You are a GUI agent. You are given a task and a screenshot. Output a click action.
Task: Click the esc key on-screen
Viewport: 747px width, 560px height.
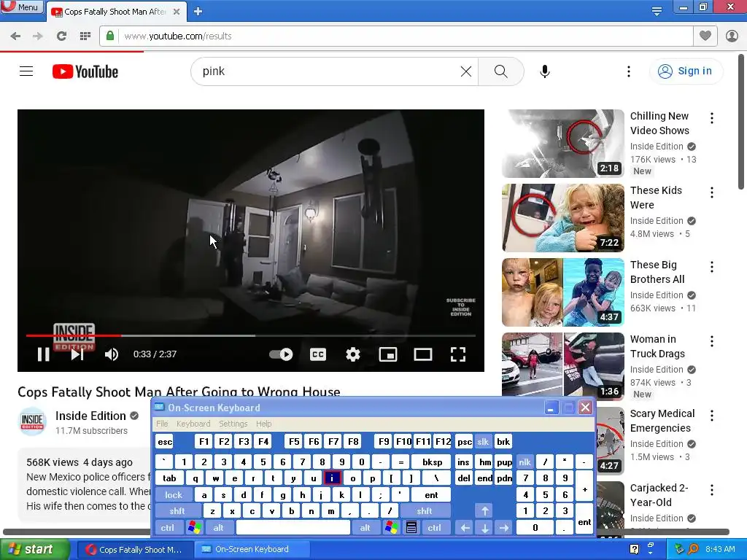coord(165,442)
